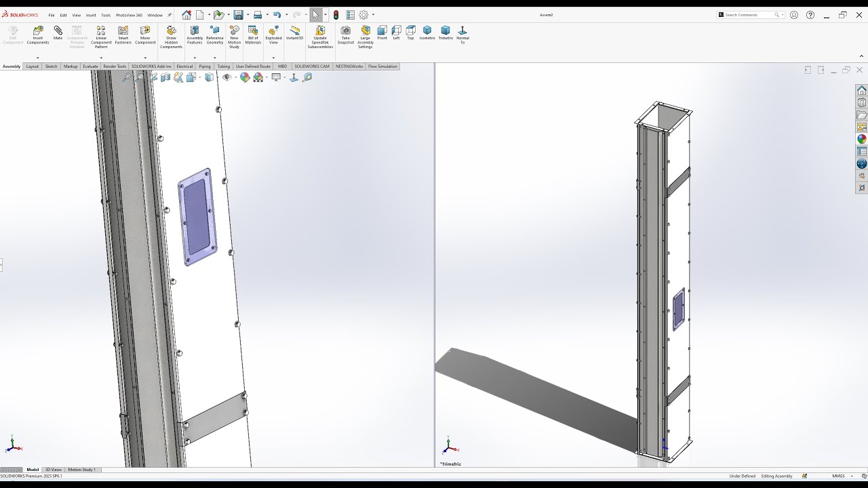Open Linear Component Pattern tool
This screenshot has width=868, height=488.
point(101,37)
